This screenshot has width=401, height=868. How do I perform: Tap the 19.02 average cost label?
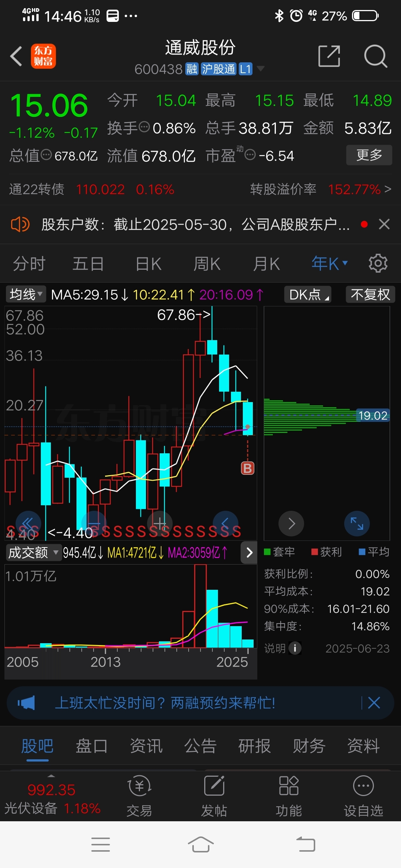(x=373, y=415)
